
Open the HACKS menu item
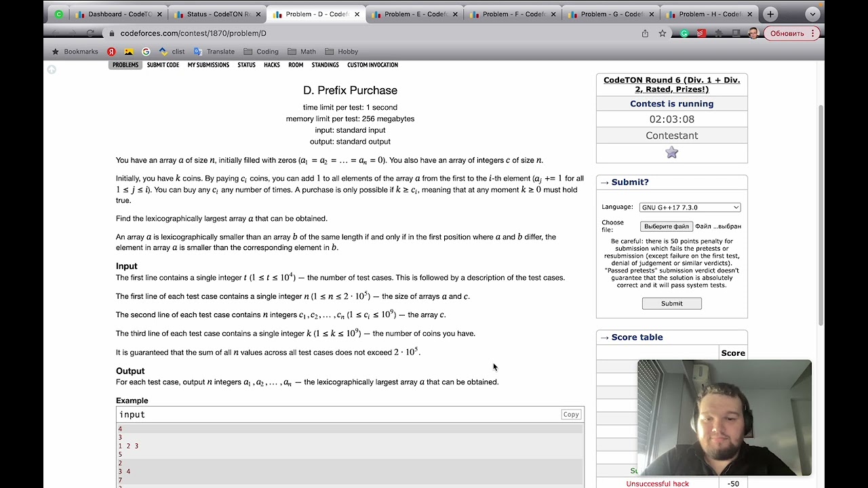pyautogui.click(x=272, y=65)
